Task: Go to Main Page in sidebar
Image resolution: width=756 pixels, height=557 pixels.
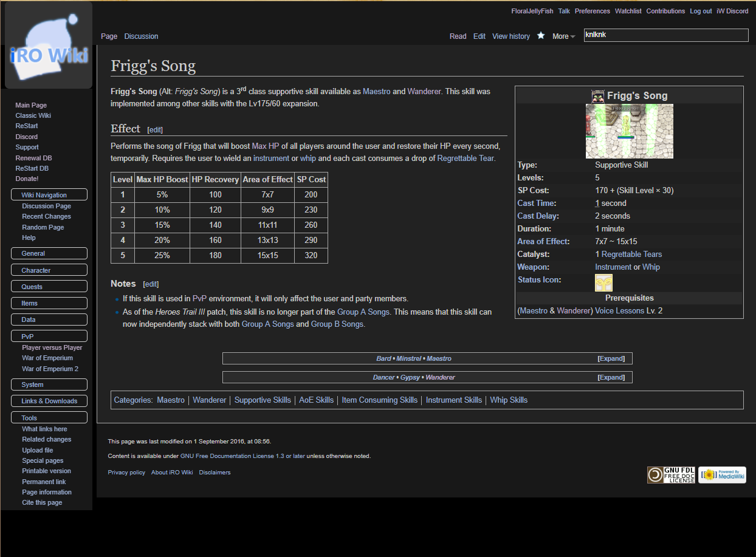Action: [x=31, y=105]
